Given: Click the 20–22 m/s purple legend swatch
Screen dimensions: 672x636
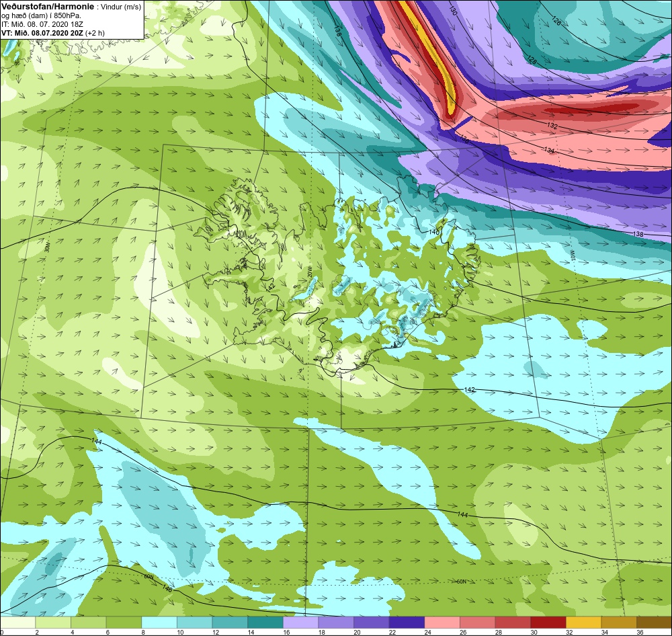Looking at the screenshot, I should click(372, 623).
